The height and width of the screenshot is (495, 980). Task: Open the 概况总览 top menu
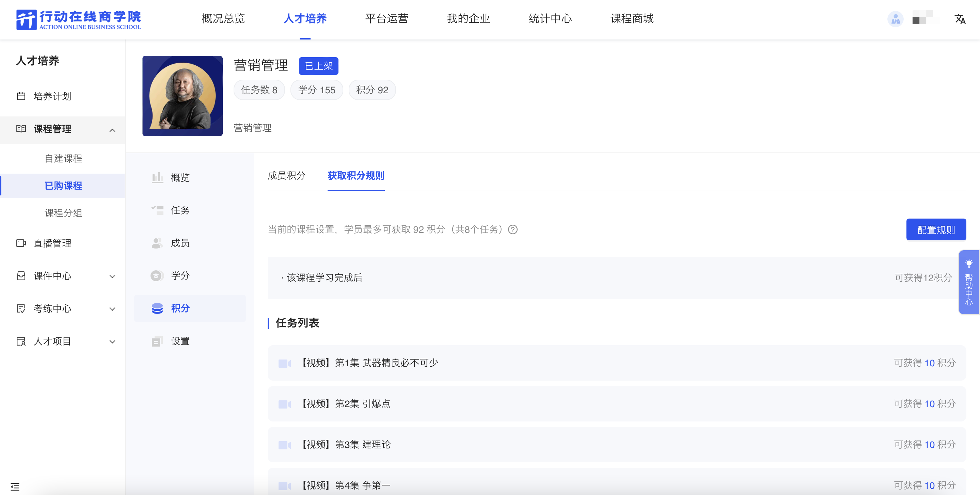tap(223, 18)
